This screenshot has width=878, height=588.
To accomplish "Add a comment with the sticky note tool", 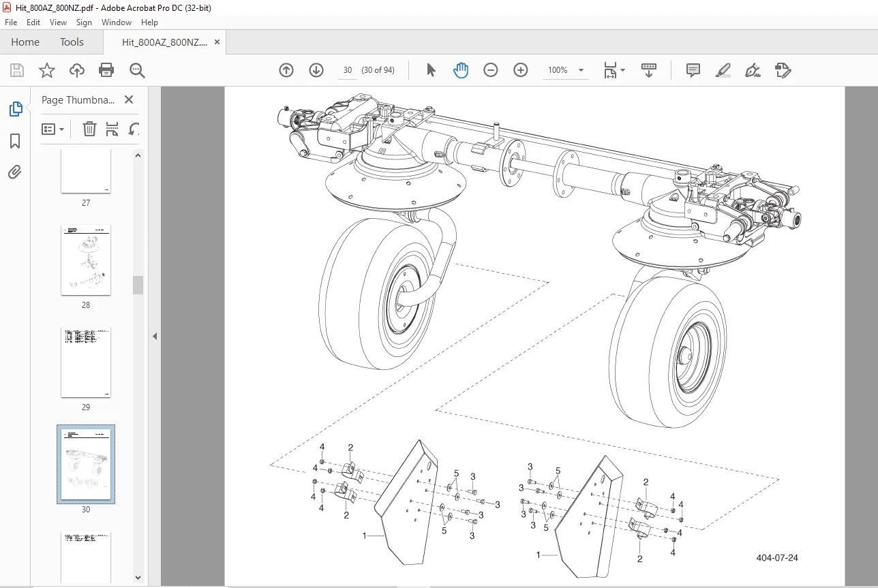I will click(x=693, y=70).
